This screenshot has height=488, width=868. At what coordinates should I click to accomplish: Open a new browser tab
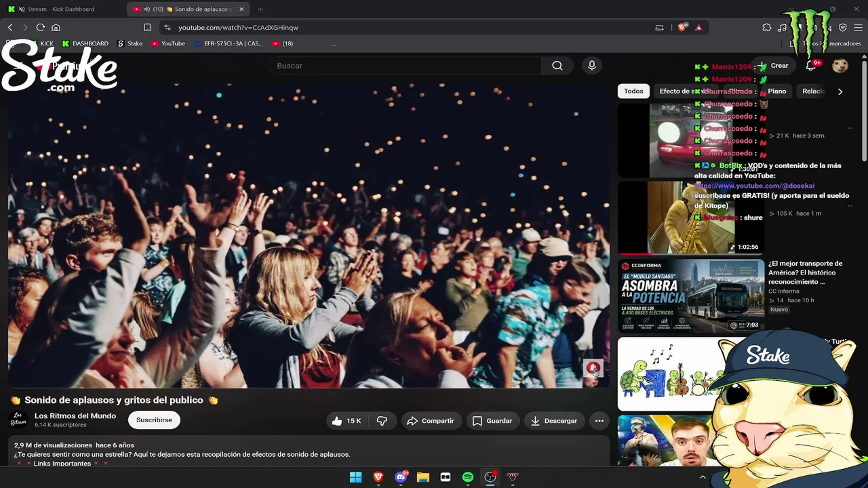pos(260,9)
